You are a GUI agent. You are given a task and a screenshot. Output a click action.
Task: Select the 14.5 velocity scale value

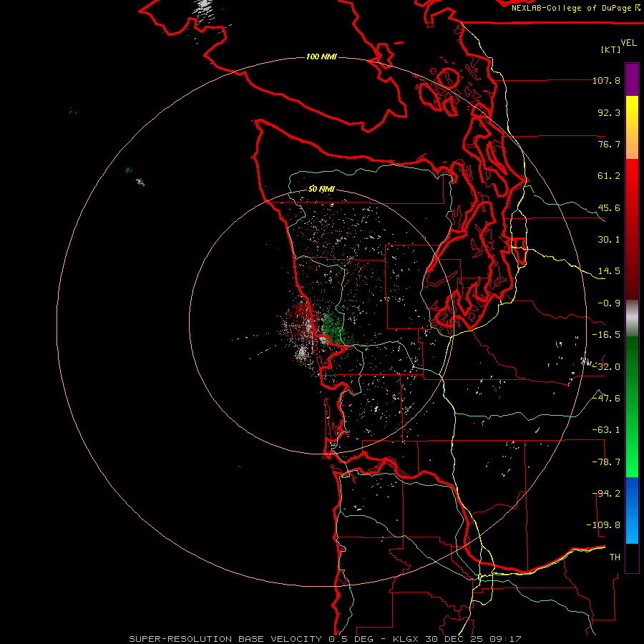(609, 271)
